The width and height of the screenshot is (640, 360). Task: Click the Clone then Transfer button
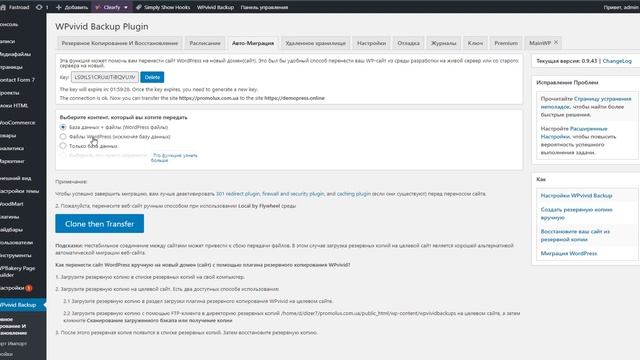(x=100, y=224)
